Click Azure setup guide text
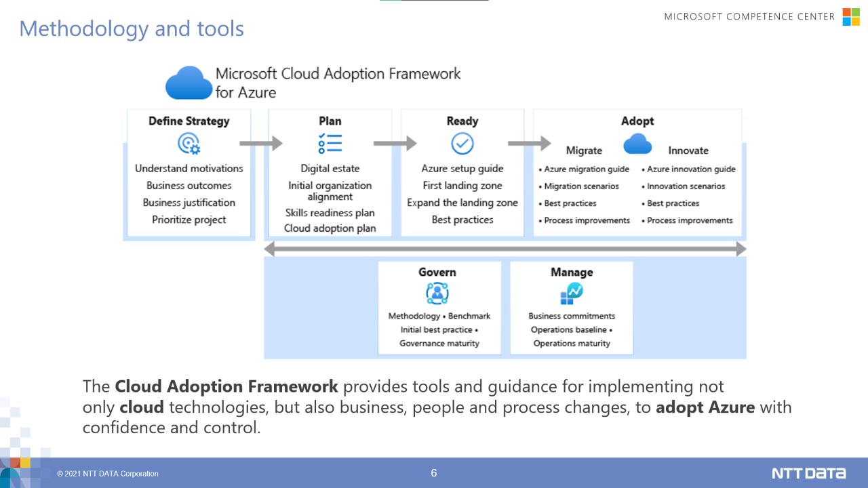868x488 pixels. click(462, 169)
